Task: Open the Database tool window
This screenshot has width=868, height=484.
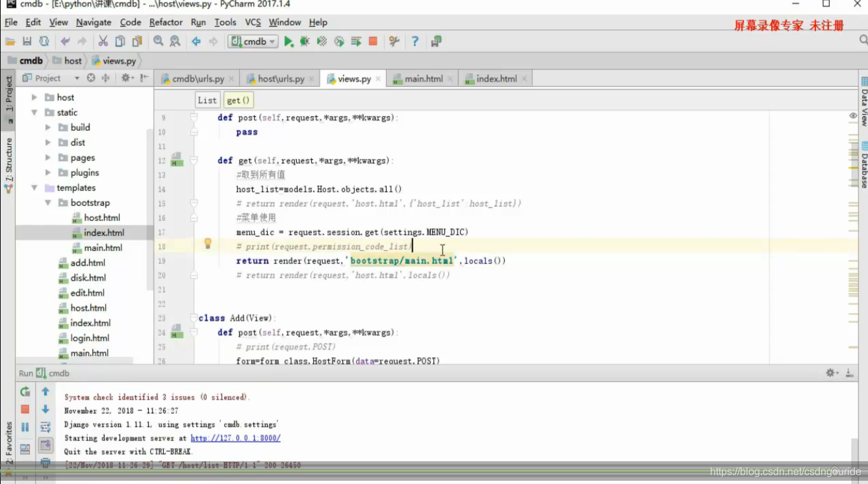Action: tap(864, 165)
